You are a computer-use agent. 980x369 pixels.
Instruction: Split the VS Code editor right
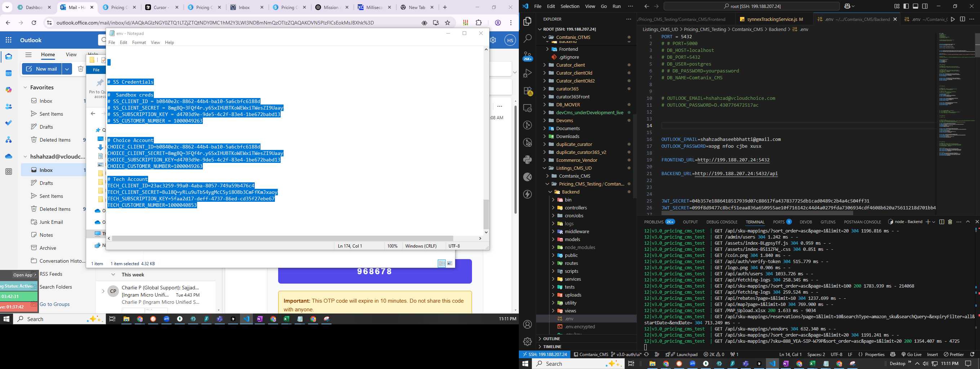(962, 19)
